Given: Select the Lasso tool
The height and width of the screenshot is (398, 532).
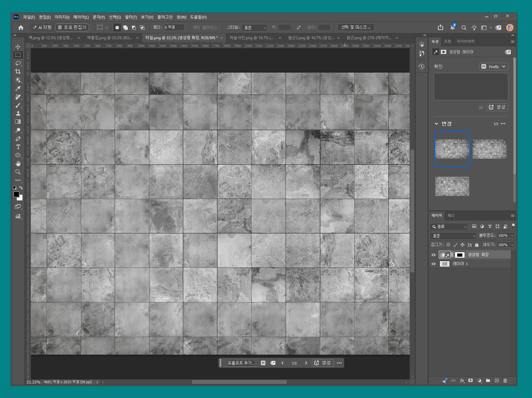Looking at the screenshot, I should tap(18, 63).
